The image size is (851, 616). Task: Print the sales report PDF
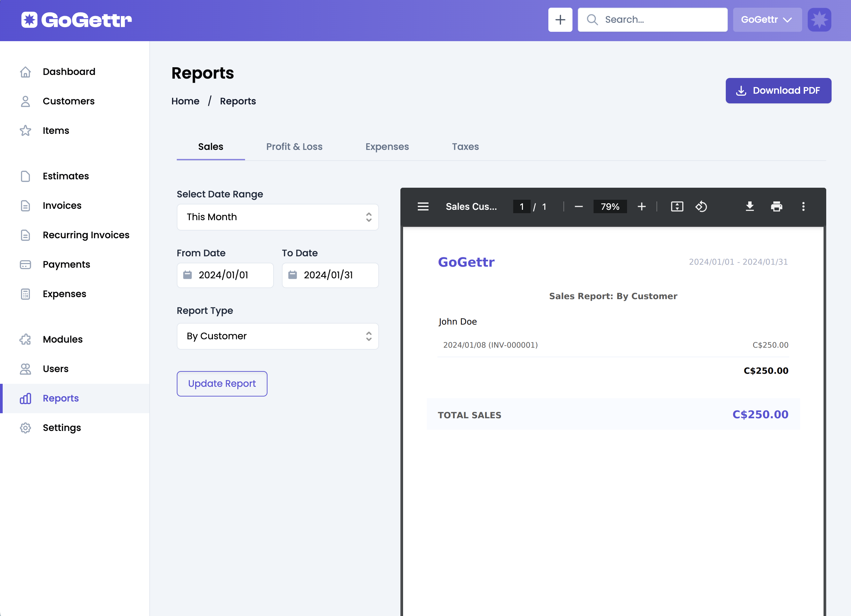click(x=776, y=206)
